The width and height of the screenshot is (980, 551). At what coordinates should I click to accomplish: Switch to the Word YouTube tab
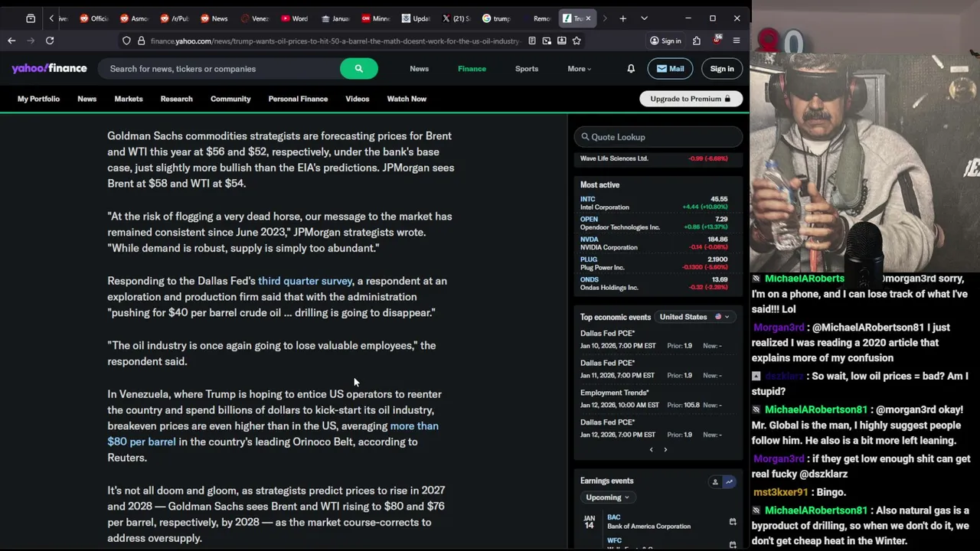(295, 18)
